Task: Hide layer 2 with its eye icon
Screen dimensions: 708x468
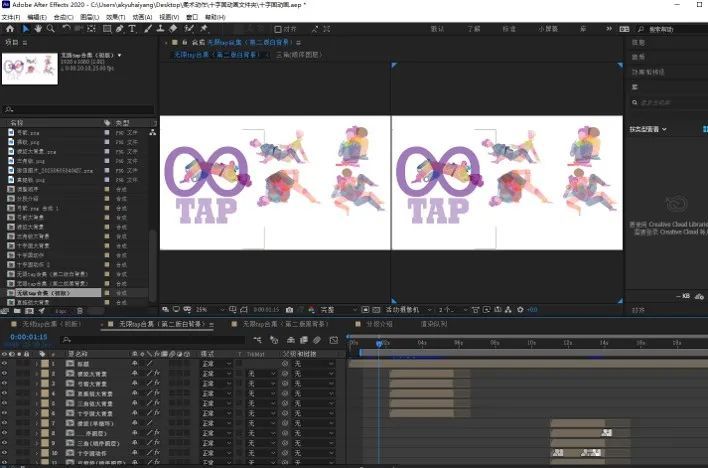Action: [5, 374]
